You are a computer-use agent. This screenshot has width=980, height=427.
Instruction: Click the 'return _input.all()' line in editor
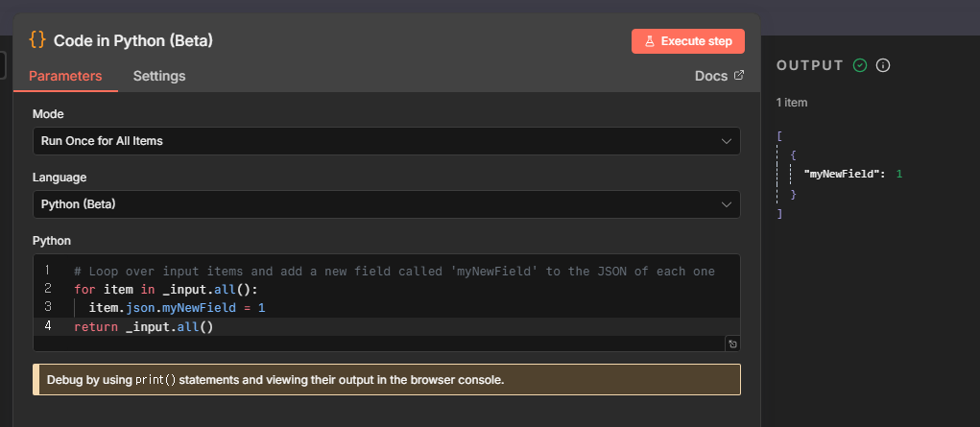coord(142,326)
